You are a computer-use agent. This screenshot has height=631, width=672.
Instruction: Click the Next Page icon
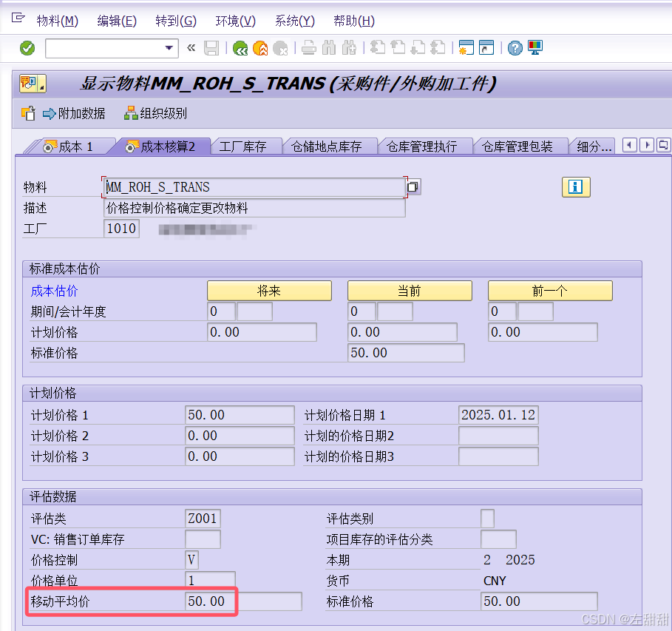[418, 47]
